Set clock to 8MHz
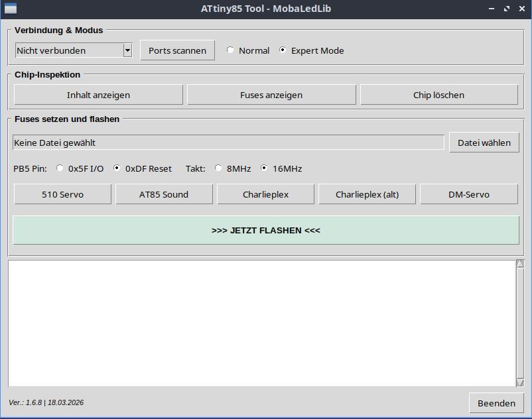Viewport: 532px width, 419px height. click(x=219, y=168)
